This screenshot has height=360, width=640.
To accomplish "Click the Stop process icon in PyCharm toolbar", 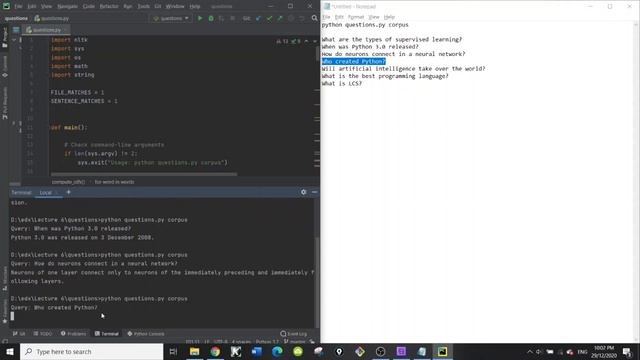I will click(x=233, y=18).
